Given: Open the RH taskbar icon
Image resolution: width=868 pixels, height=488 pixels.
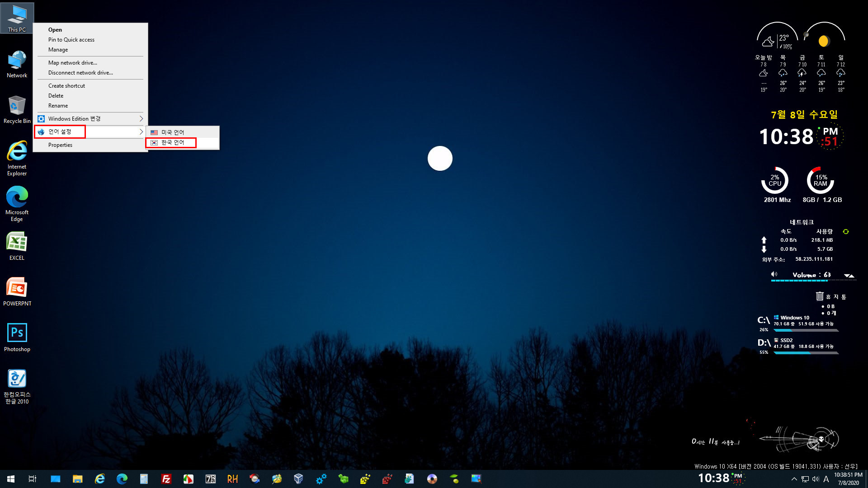Looking at the screenshot, I should coord(232,479).
